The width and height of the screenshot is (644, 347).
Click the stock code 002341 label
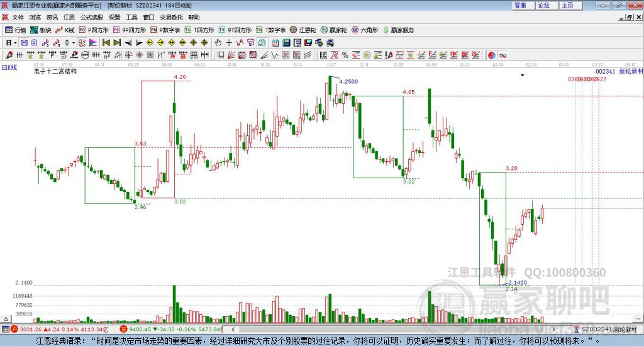(x=606, y=71)
